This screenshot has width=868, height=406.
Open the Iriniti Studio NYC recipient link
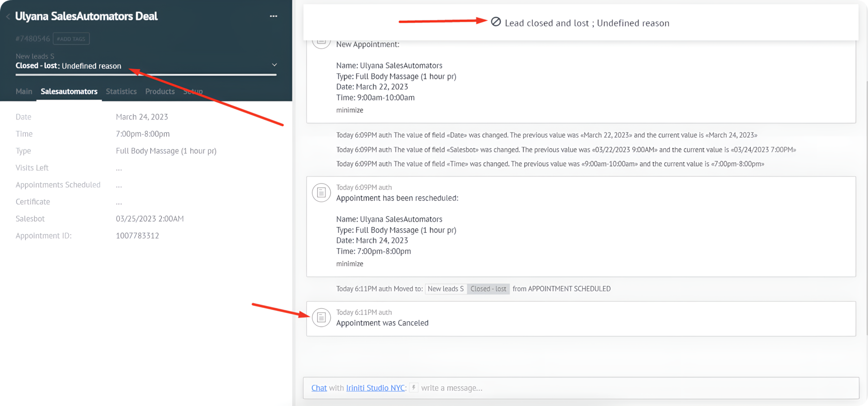[375, 388]
